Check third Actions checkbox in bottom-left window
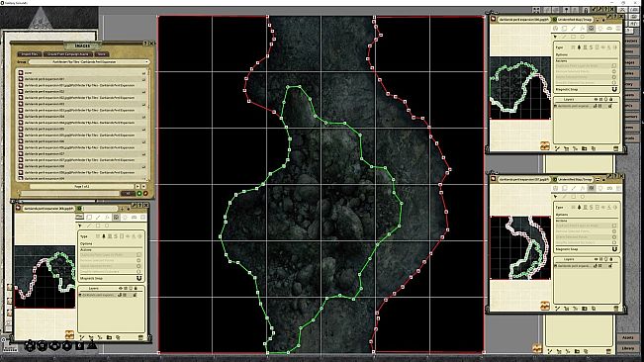Screen dimensions: 644x362 (x=138, y=266)
